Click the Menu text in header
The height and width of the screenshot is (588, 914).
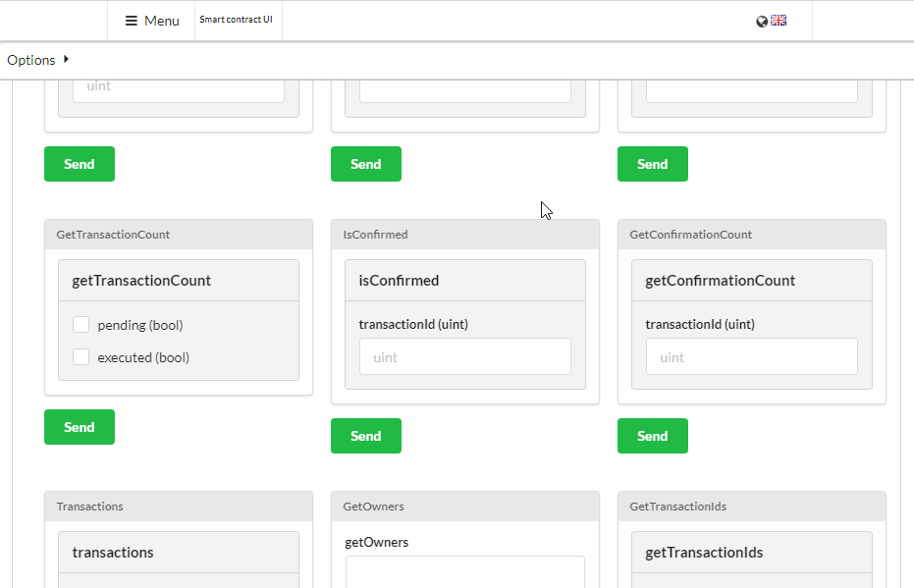(x=161, y=21)
